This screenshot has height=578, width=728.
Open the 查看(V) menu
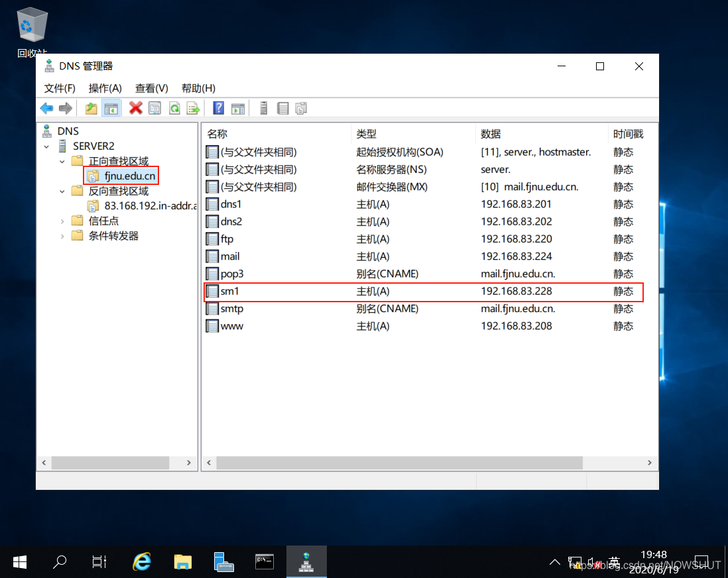(x=151, y=88)
